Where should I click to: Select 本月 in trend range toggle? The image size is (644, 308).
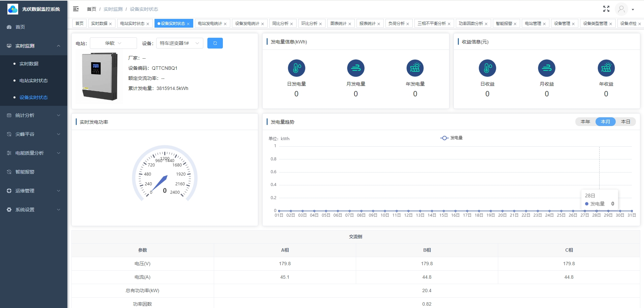click(605, 122)
